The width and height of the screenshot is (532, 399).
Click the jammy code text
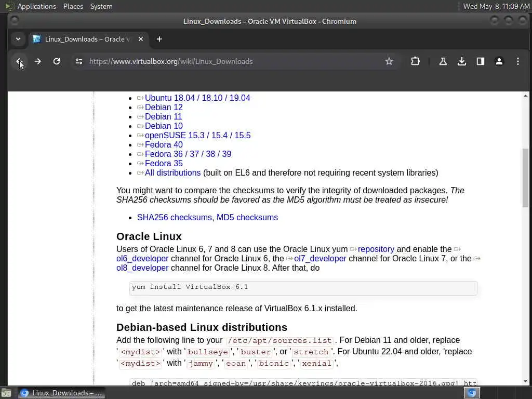coord(201,363)
